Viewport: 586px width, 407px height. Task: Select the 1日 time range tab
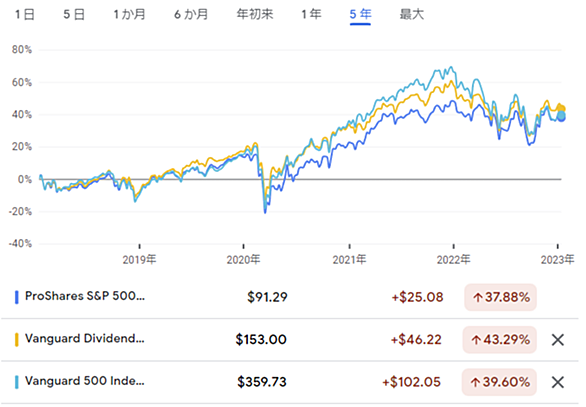click(x=25, y=15)
